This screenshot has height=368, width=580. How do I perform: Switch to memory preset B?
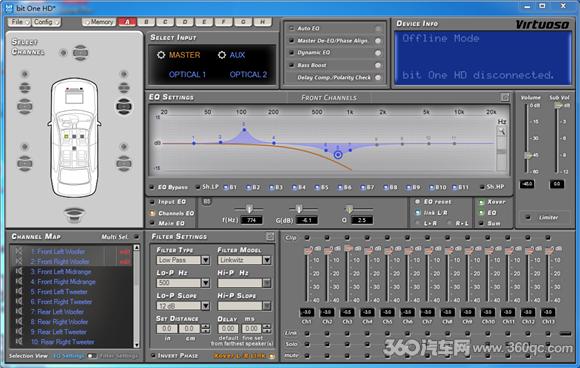click(146, 22)
